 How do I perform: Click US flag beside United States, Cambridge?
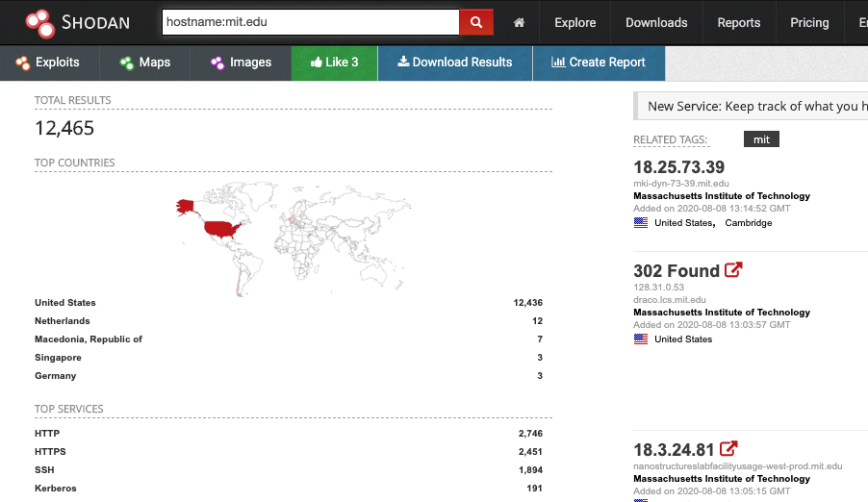coord(641,222)
